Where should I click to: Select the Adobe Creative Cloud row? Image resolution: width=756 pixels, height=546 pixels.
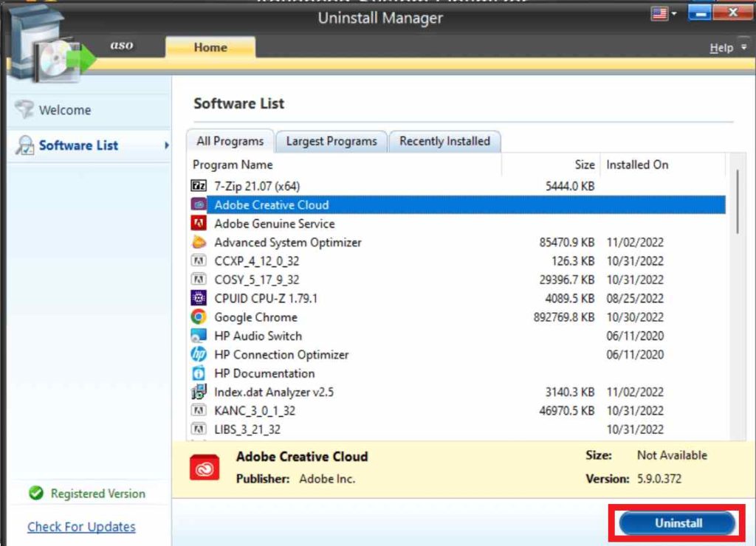pyautogui.click(x=457, y=205)
